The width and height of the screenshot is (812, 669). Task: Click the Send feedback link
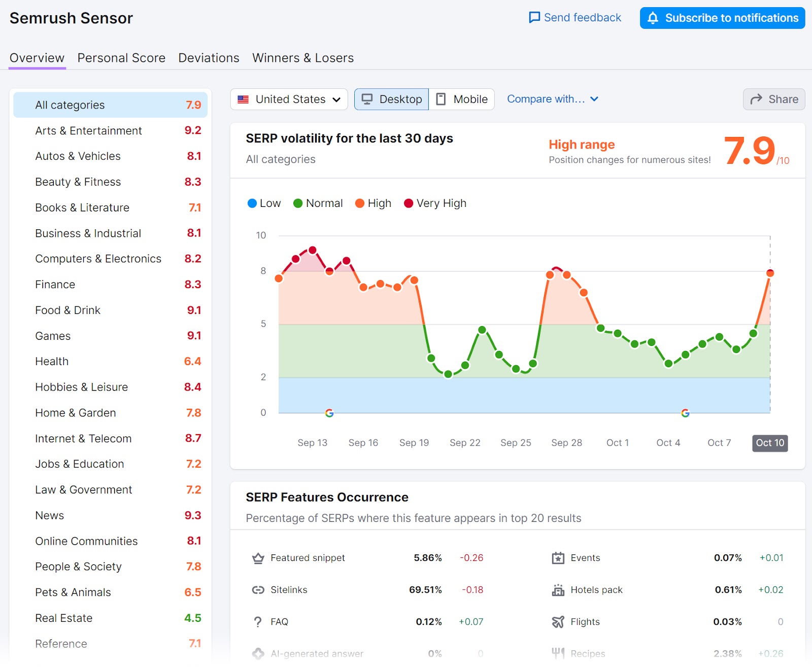575,17
